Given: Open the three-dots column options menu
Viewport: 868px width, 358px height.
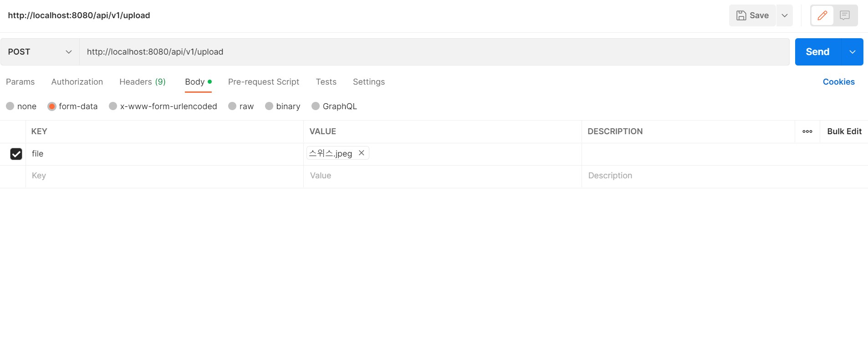Looking at the screenshot, I should (807, 131).
